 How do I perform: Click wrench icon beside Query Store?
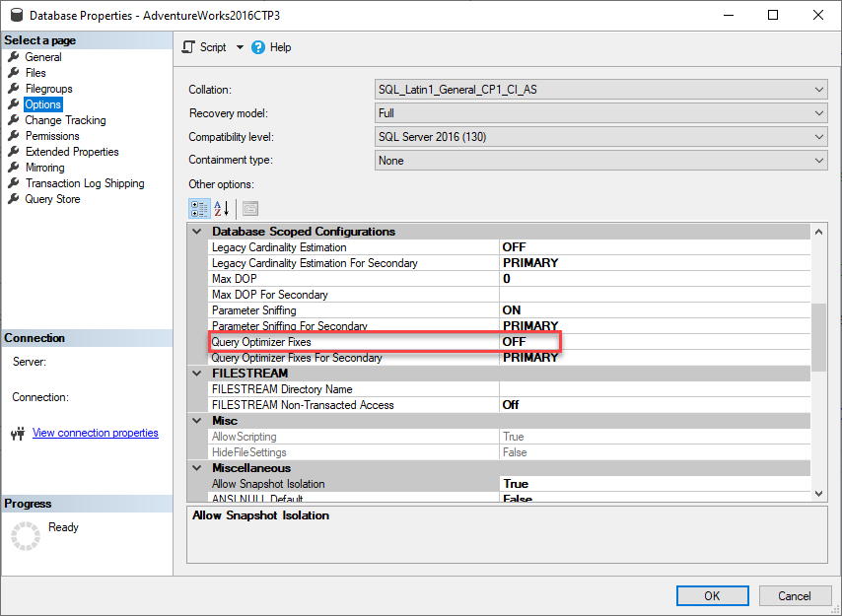click(x=14, y=199)
